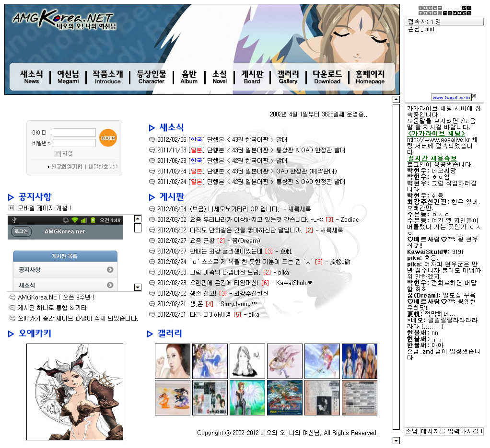The image size is (490, 448).
Task: Open the 실시간 채용속보 link
Action: tap(432, 159)
